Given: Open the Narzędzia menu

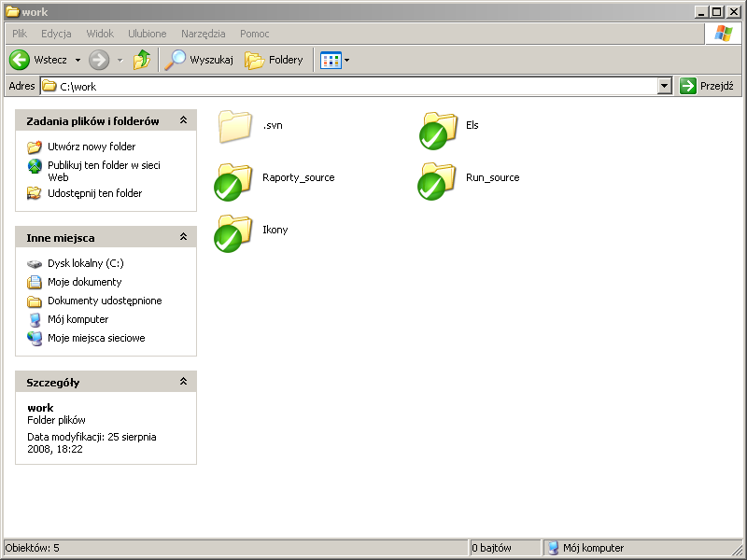Looking at the screenshot, I should [203, 34].
